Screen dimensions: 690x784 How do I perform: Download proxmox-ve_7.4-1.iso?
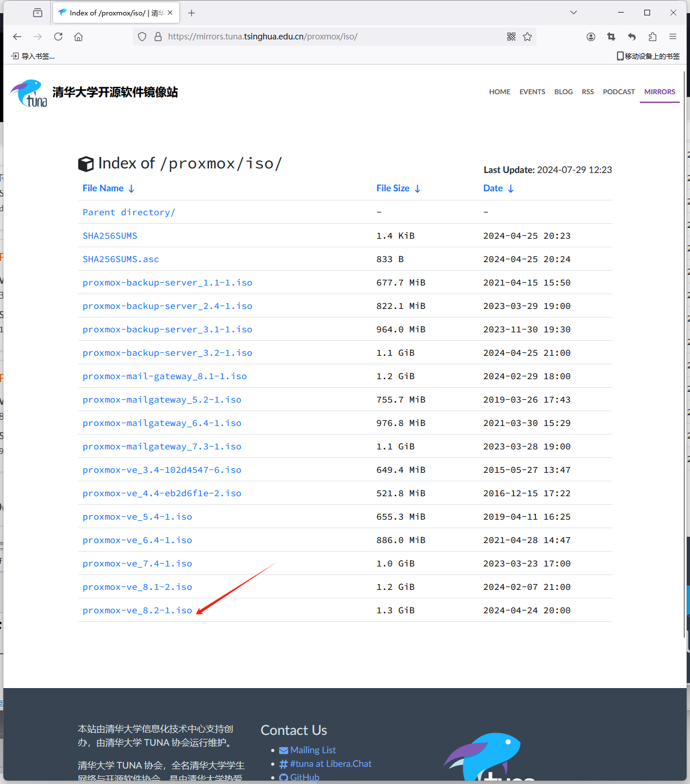[138, 564]
